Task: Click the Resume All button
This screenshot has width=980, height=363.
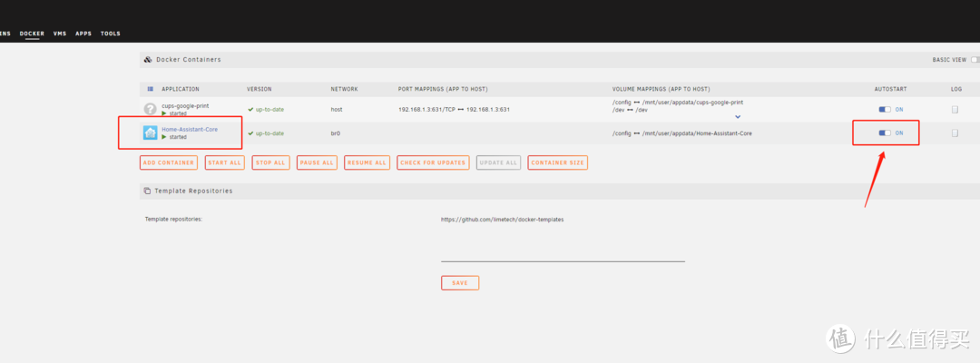Action: tap(367, 162)
